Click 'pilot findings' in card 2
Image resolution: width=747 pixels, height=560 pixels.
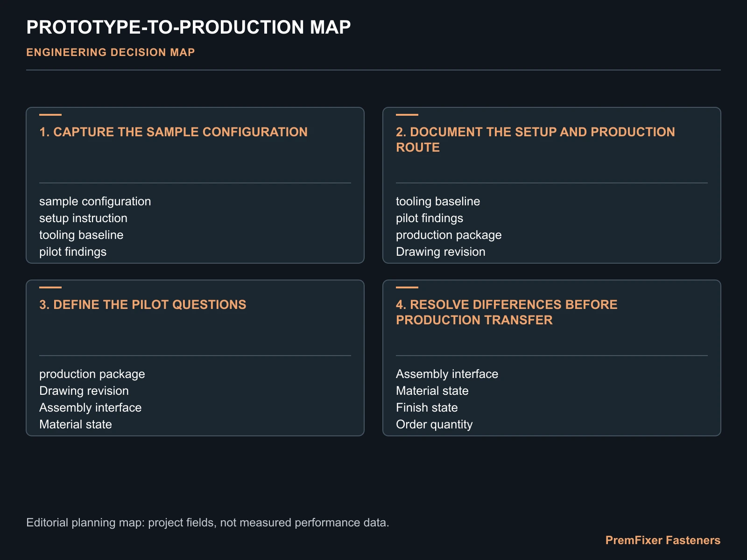coord(430,218)
